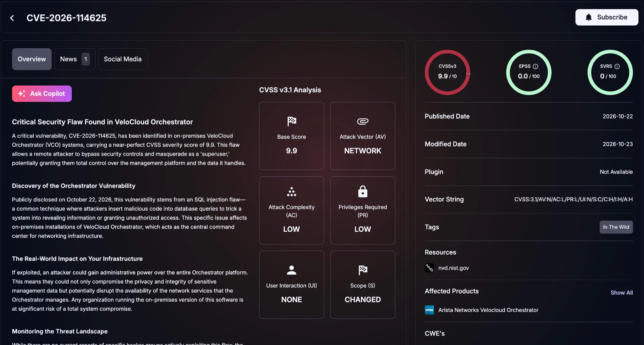Click the CVSSv3 9.9 score ring
The width and height of the screenshot is (644, 345).
[447, 72]
